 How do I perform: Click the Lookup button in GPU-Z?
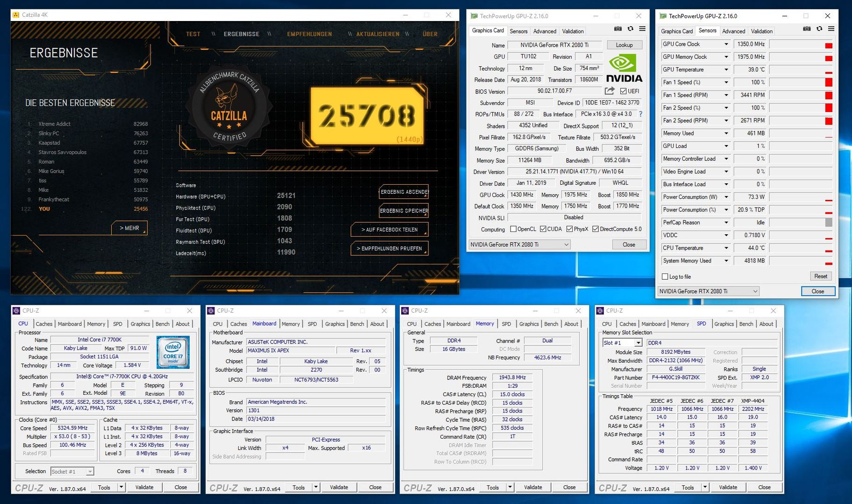(x=624, y=45)
